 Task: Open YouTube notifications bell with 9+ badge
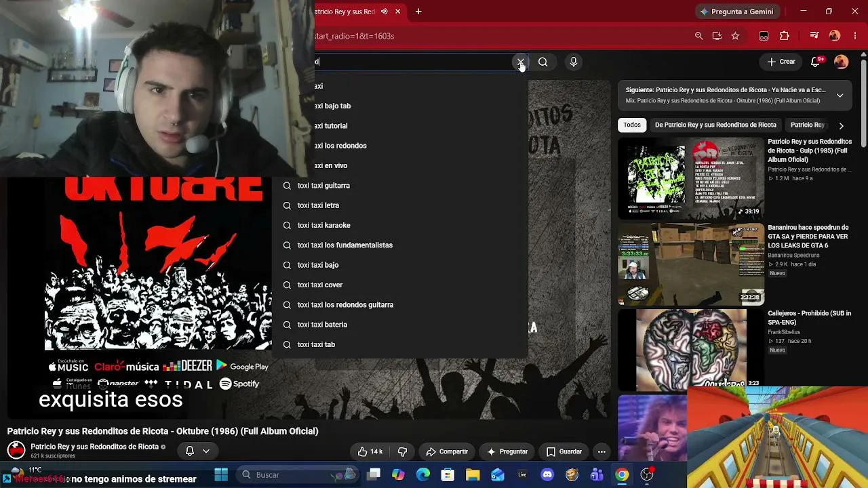click(x=816, y=62)
